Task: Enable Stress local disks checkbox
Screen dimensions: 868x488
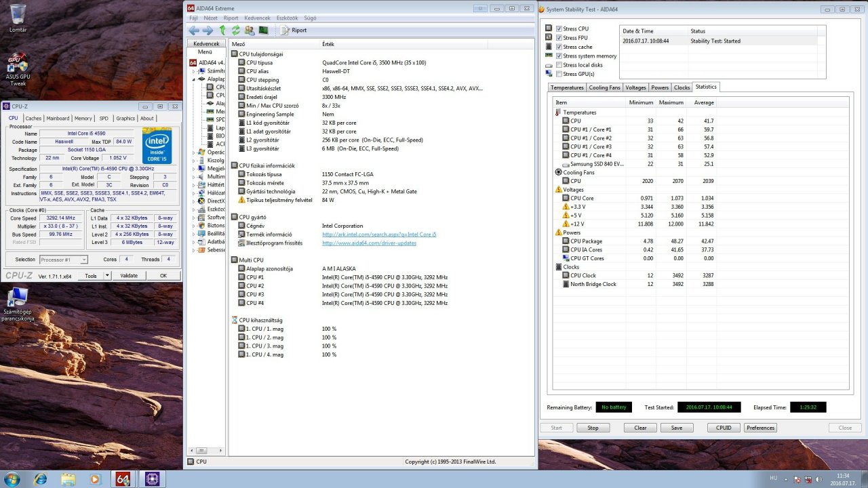Action: 559,65
